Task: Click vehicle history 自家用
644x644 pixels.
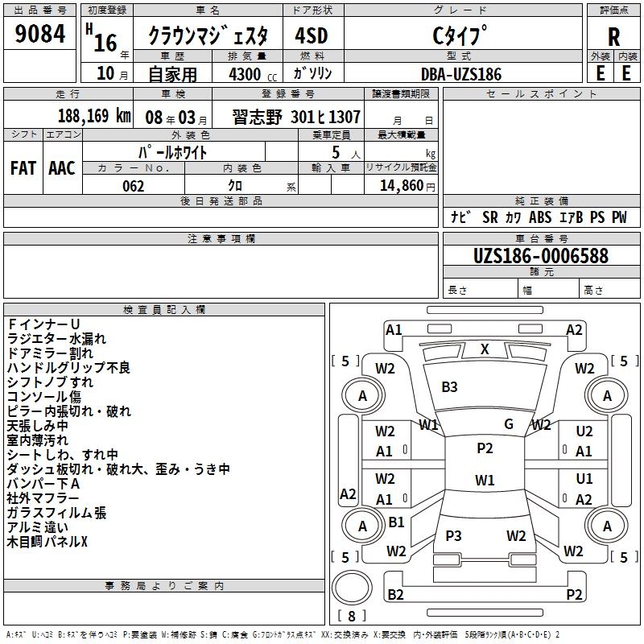Action: (172, 74)
